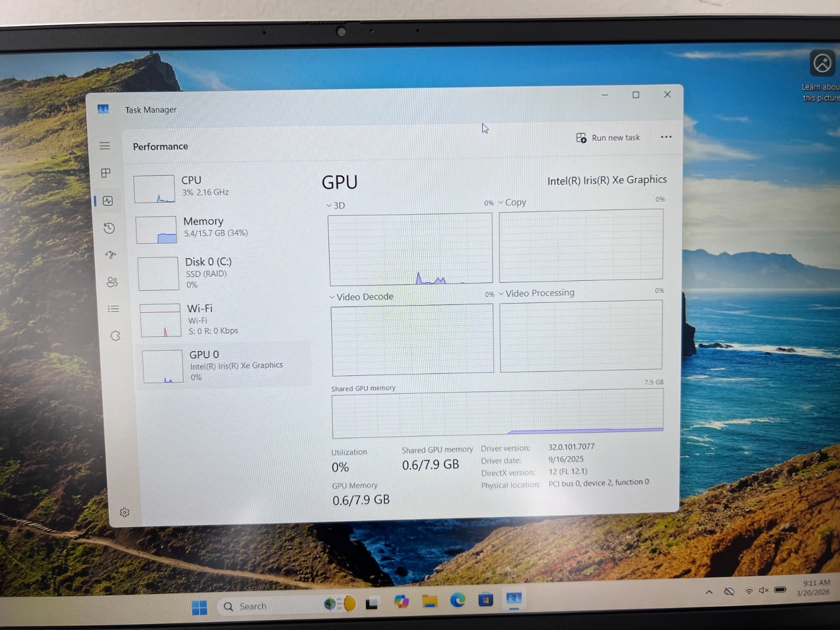Screen dimensions: 840x630
Task: Open the App history page icon
Action: (x=109, y=228)
